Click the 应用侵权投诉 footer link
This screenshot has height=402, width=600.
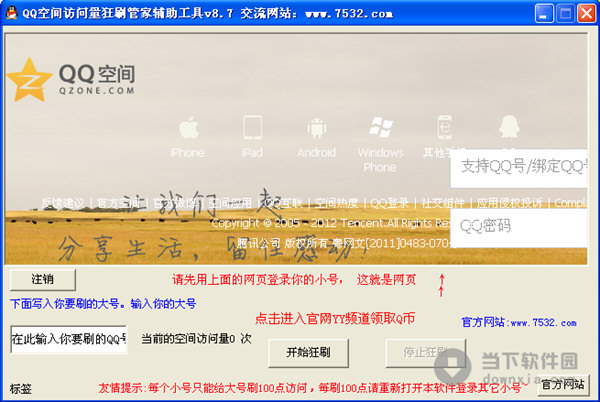pyautogui.click(x=510, y=203)
